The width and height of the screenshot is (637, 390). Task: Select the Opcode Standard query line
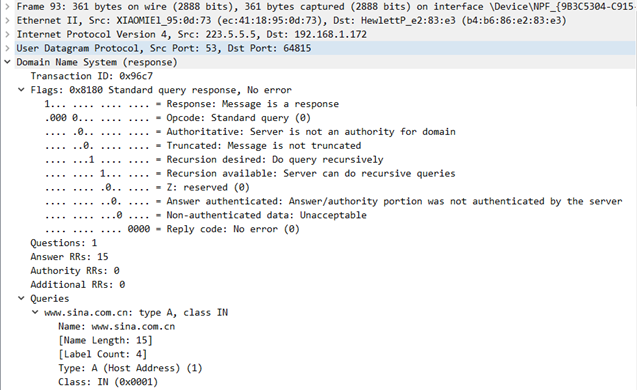click(x=178, y=118)
